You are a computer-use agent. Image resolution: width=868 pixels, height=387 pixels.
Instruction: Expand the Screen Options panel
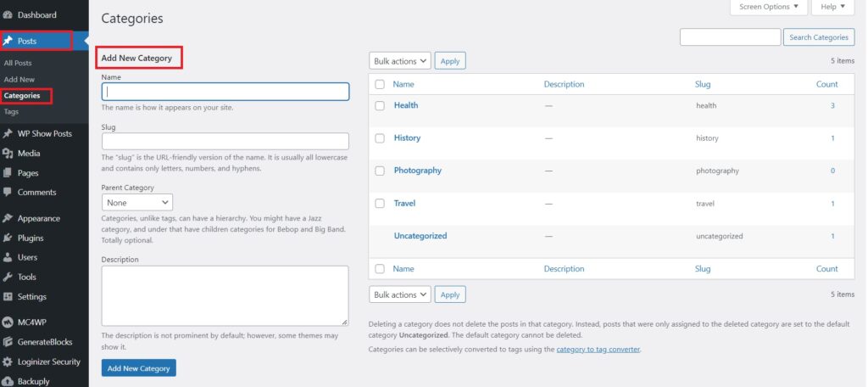coord(768,7)
